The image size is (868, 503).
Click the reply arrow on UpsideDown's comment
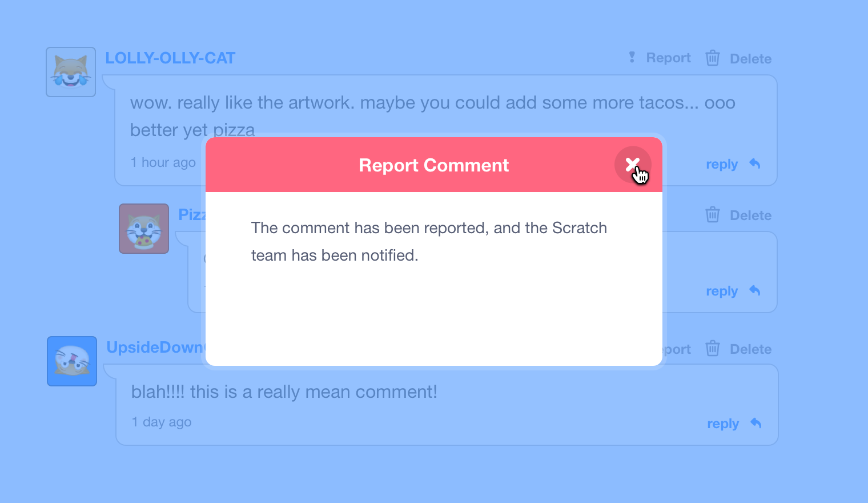(755, 423)
